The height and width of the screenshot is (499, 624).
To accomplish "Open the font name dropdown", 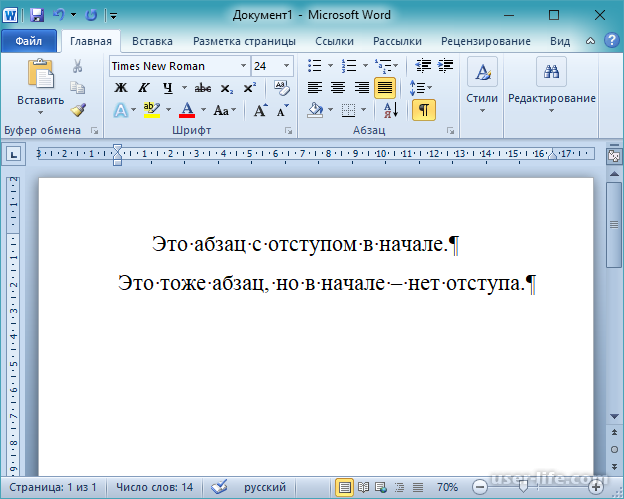I will pyautogui.click(x=243, y=66).
